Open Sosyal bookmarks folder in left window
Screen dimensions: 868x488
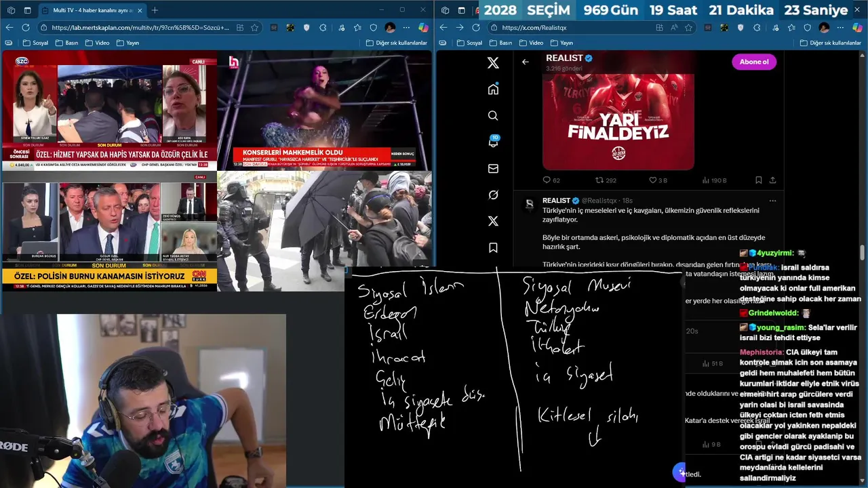click(x=35, y=43)
